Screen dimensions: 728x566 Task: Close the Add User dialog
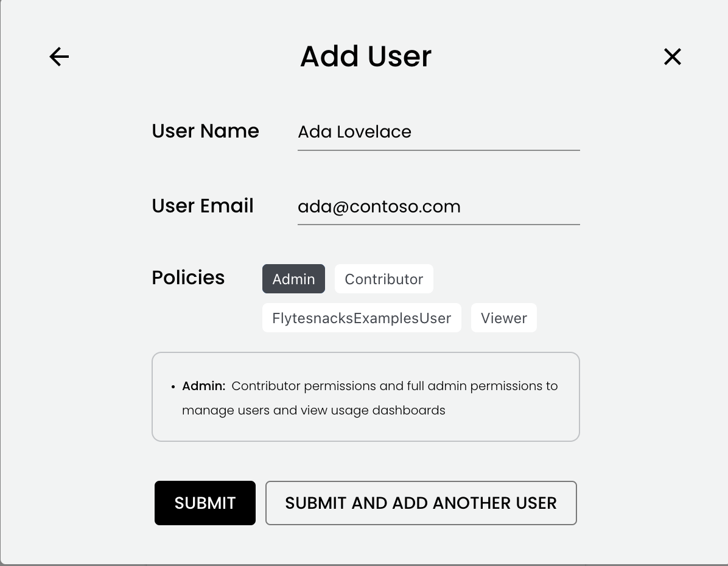pyautogui.click(x=672, y=57)
